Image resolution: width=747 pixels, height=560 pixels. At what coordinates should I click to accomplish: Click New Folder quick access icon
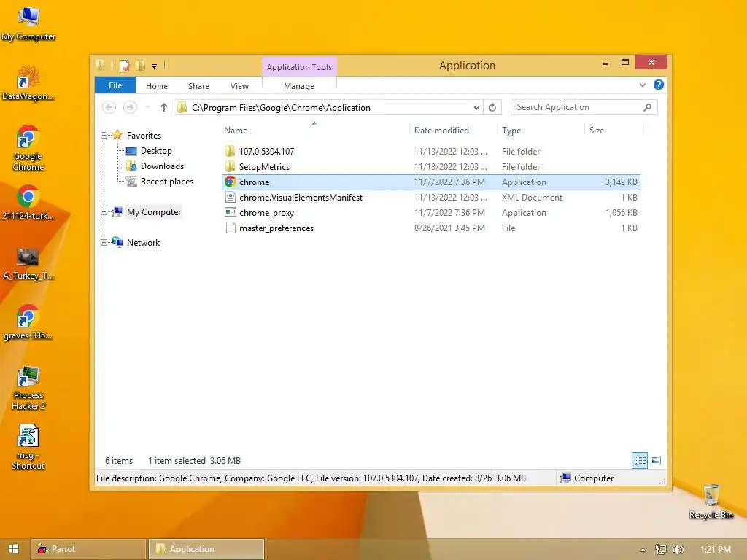click(x=141, y=66)
